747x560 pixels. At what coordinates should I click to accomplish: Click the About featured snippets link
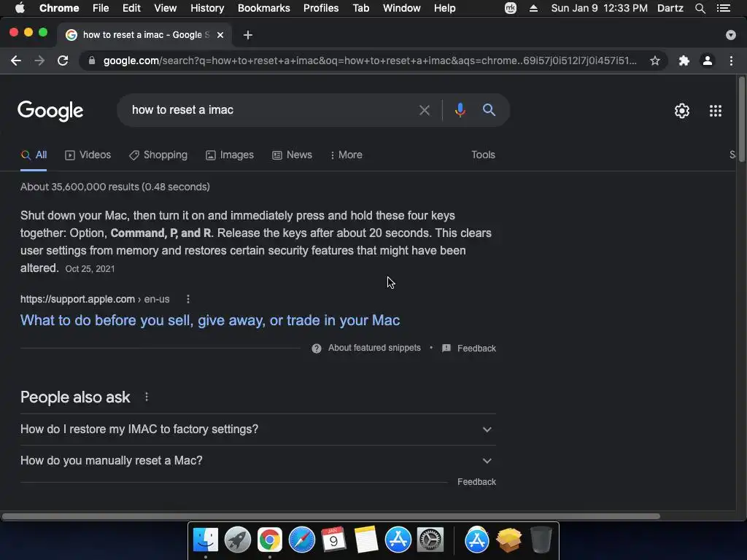coord(374,348)
